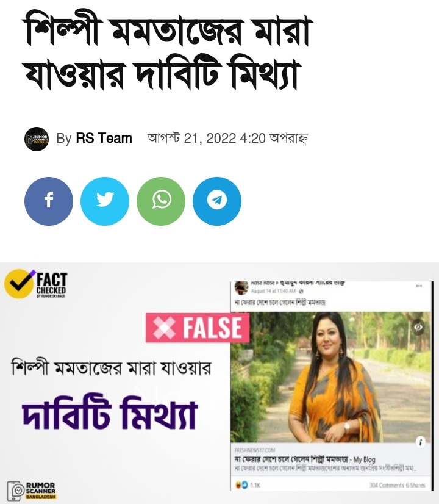
Task: Click the info icon on the photo
Action: [x=420, y=442]
